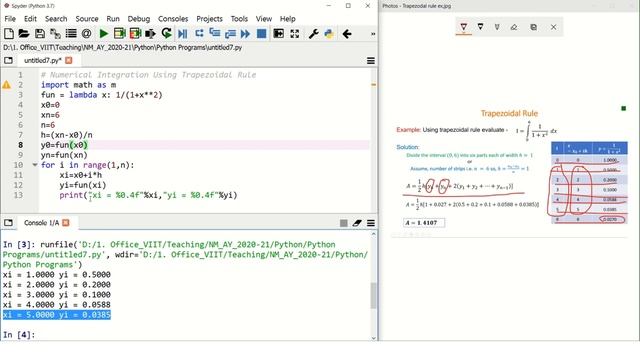Screen dimensions: 640x360
Task: Click the New file icon in Spyder toolbar
Action: [x=9, y=33]
